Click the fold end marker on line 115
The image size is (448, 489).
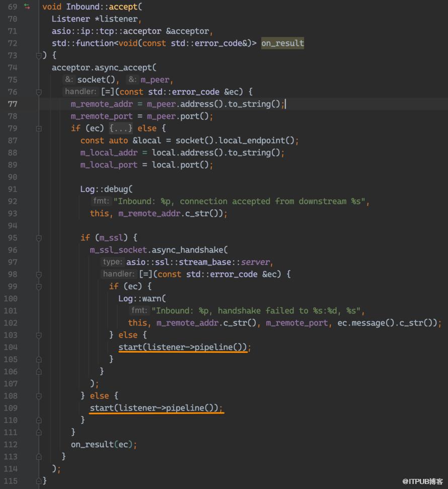pos(39,481)
